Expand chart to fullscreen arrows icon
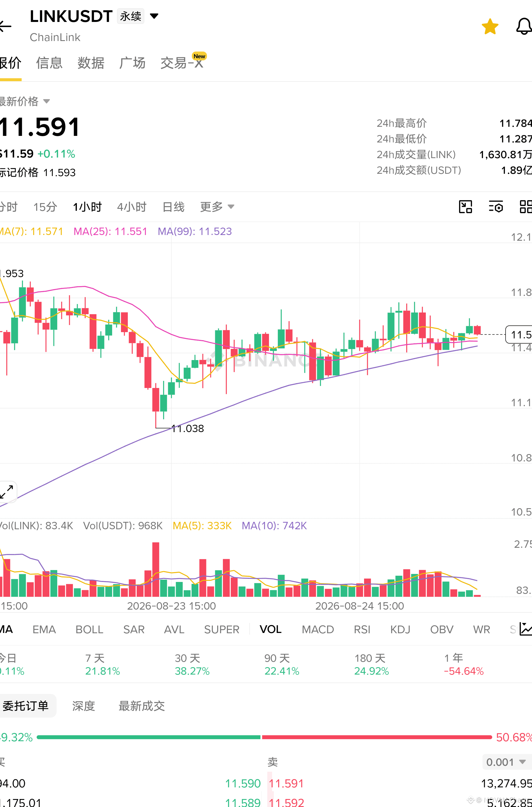 pyautogui.click(x=7, y=492)
